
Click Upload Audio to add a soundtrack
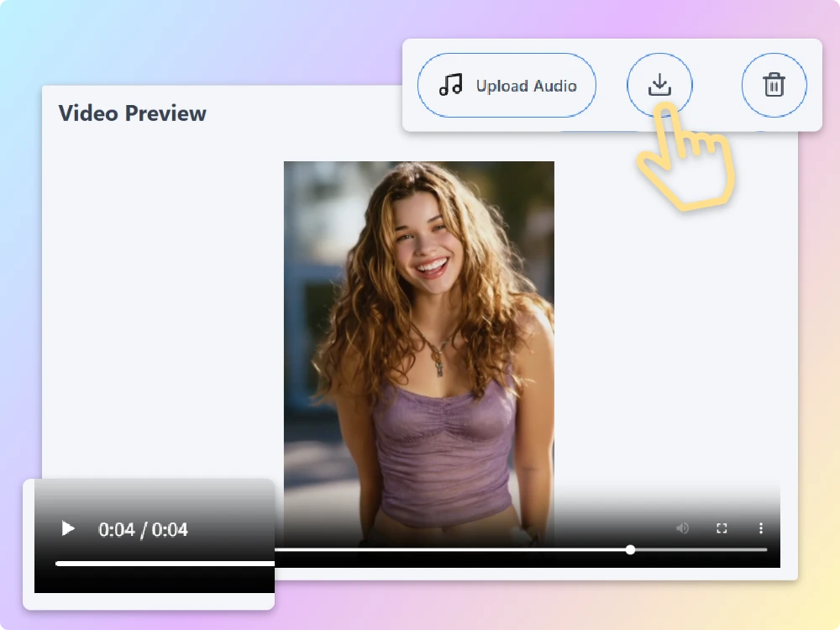coord(507,85)
